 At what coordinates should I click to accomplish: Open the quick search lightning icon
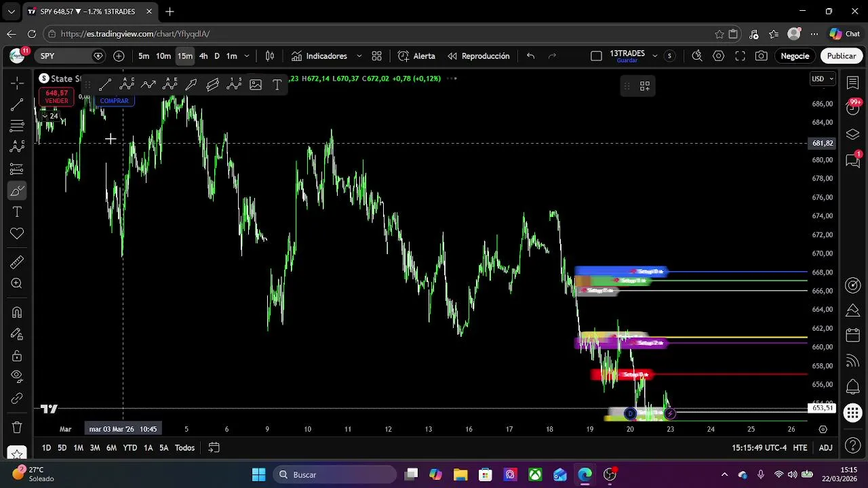tap(696, 56)
